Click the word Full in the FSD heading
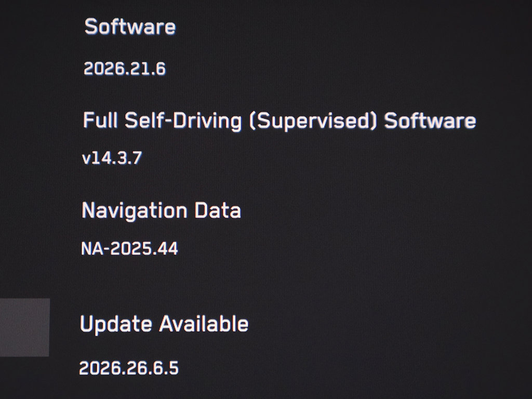This screenshot has height=399, width=532. (x=100, y=120)
